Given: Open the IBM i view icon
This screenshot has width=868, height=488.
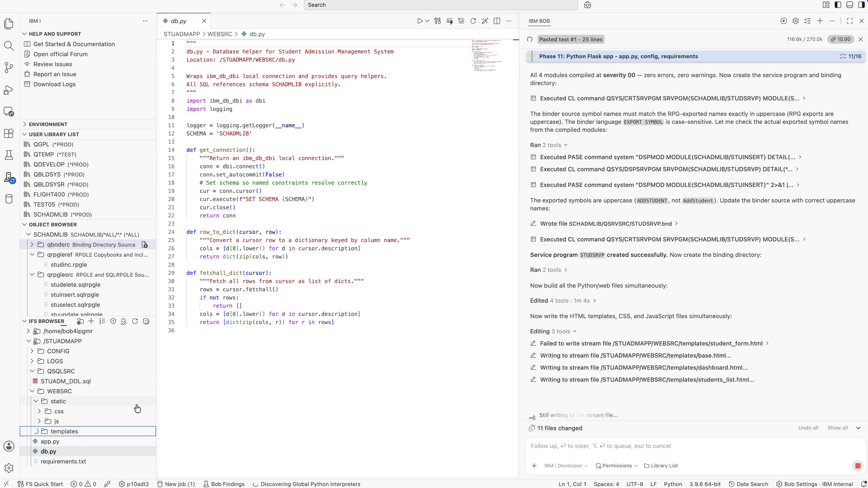Looking at the screenshot, I should pyautogui.click(x=9, y=177).
